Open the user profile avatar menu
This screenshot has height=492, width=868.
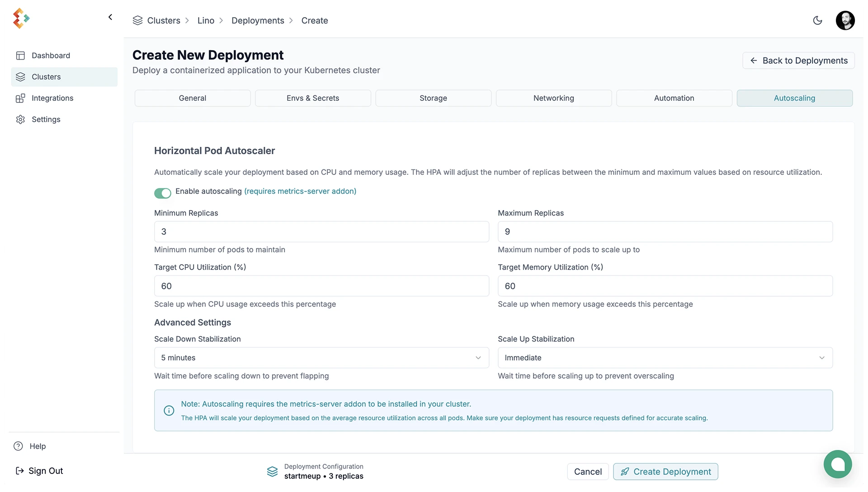[845, 20]
